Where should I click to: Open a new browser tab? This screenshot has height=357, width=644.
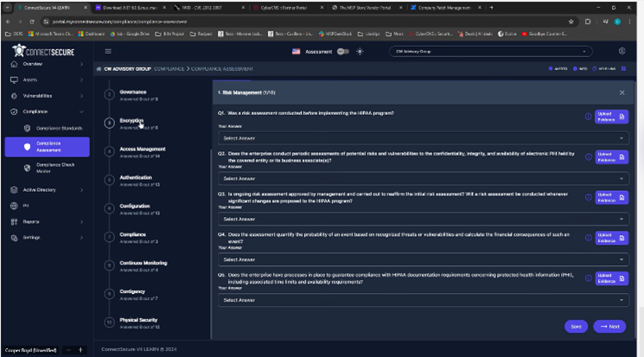[x=491, y=8]
